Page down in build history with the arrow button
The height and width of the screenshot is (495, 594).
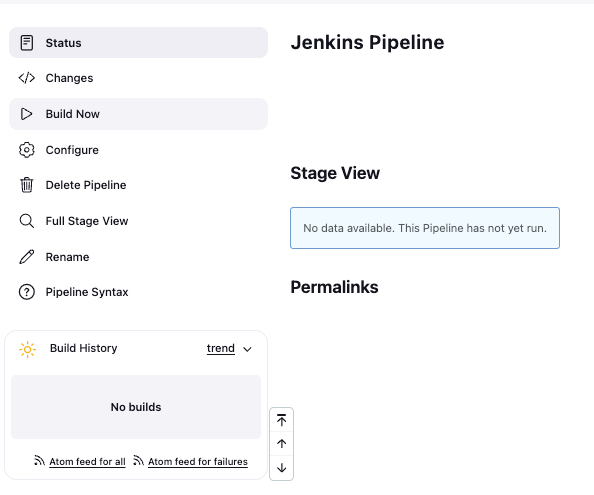[281, 468]
